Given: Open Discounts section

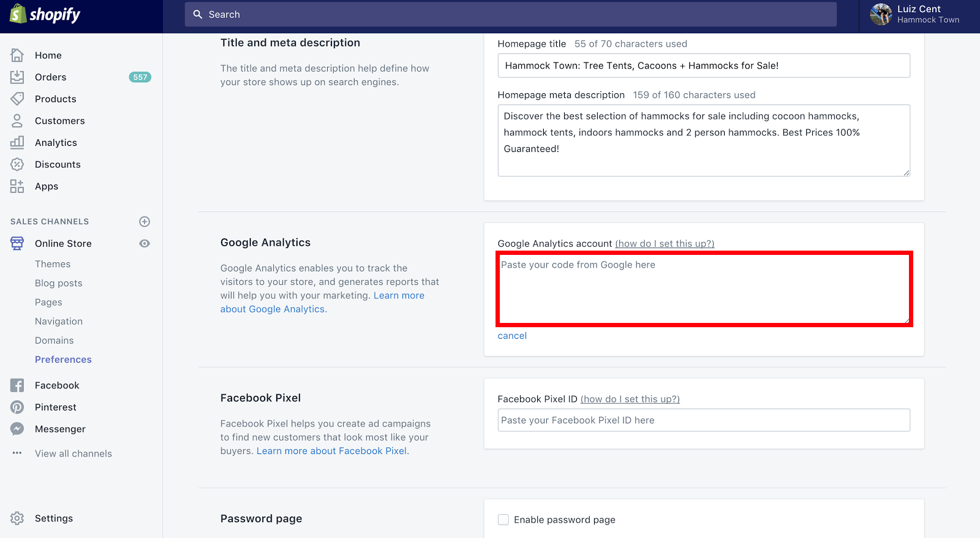Looking at the screenshot, I should (58, 164).
